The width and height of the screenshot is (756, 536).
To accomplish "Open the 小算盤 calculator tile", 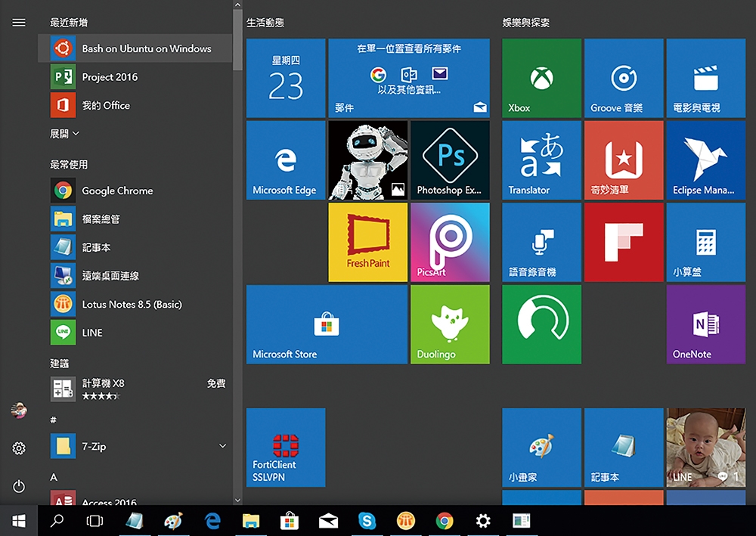I will pyautogui.click(x=706, y=242).
